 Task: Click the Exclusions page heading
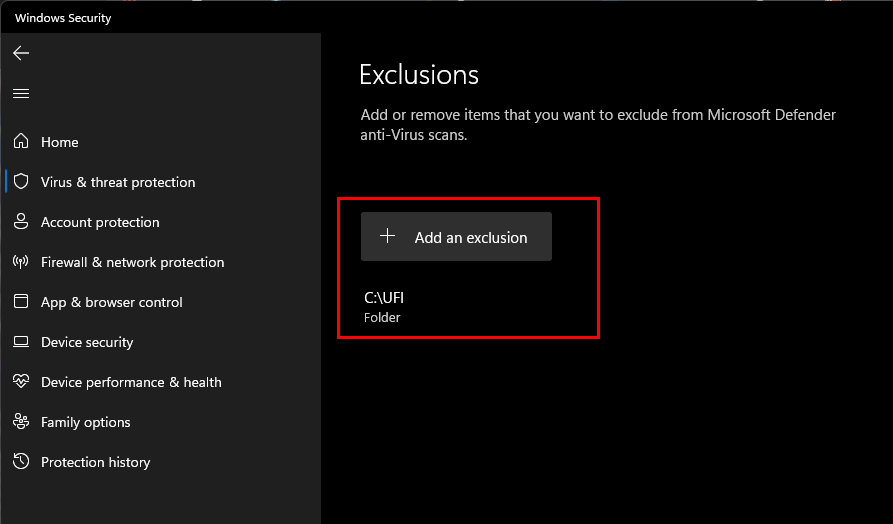point(419,75)
